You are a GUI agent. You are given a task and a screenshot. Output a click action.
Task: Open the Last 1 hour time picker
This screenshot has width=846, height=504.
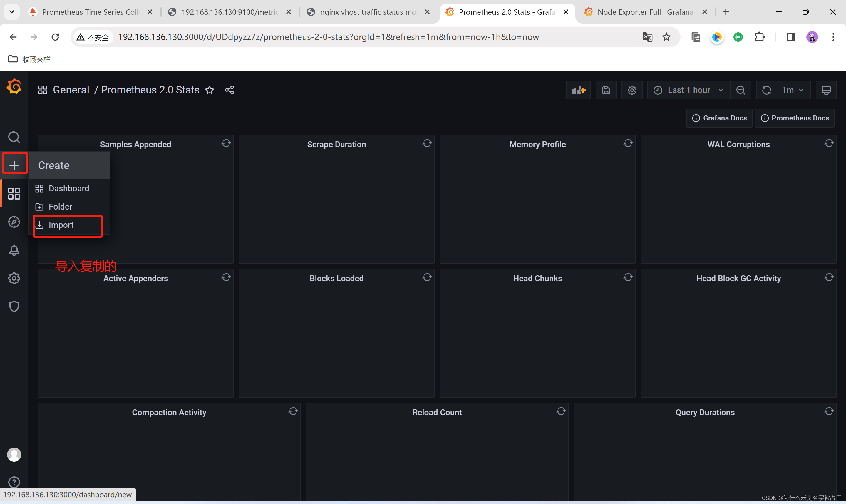pos(689,90)
